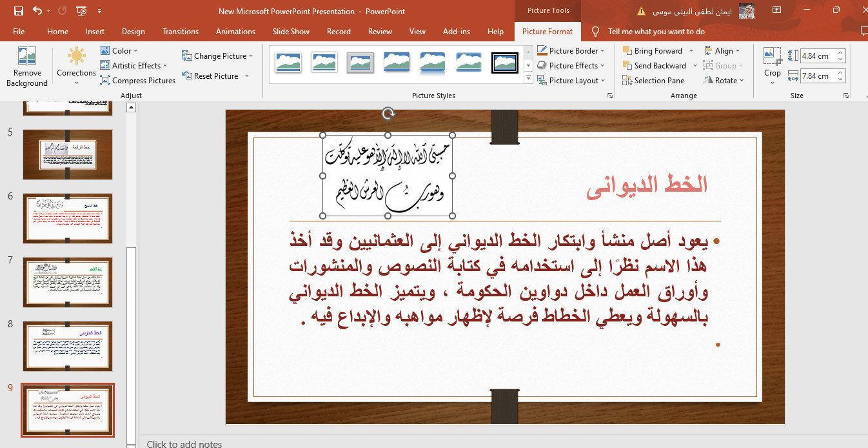The image size is (868, 448).
Task: Click the Start From Beginning slideshow icon
Action: (x=81, y=11)
